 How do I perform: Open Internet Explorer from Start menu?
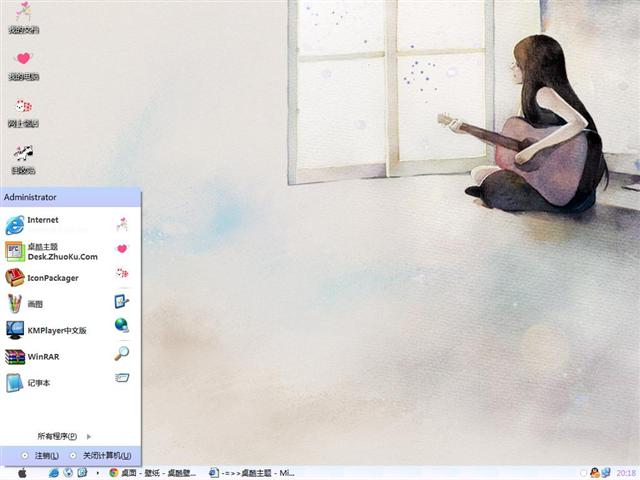(x=45, y=224)
